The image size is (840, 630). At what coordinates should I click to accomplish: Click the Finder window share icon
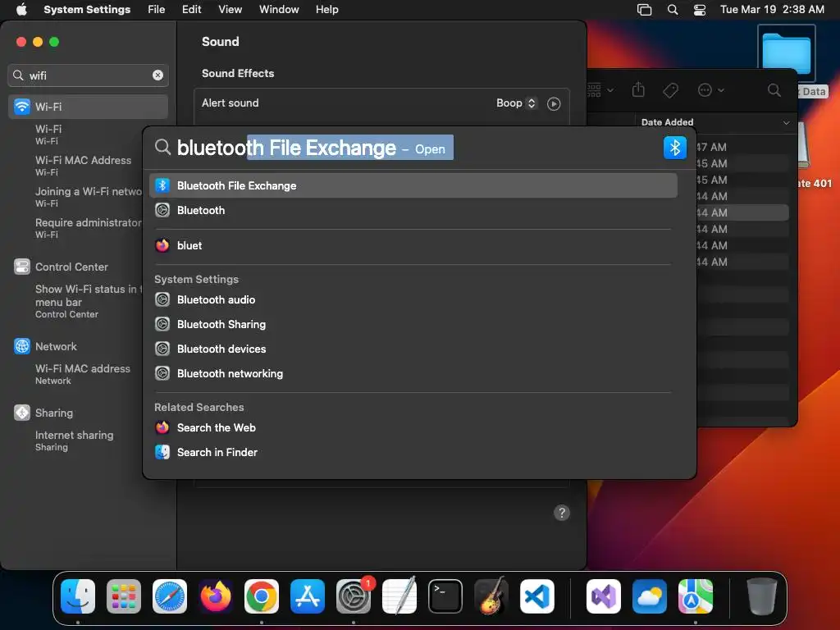click(x=638, y=89)
